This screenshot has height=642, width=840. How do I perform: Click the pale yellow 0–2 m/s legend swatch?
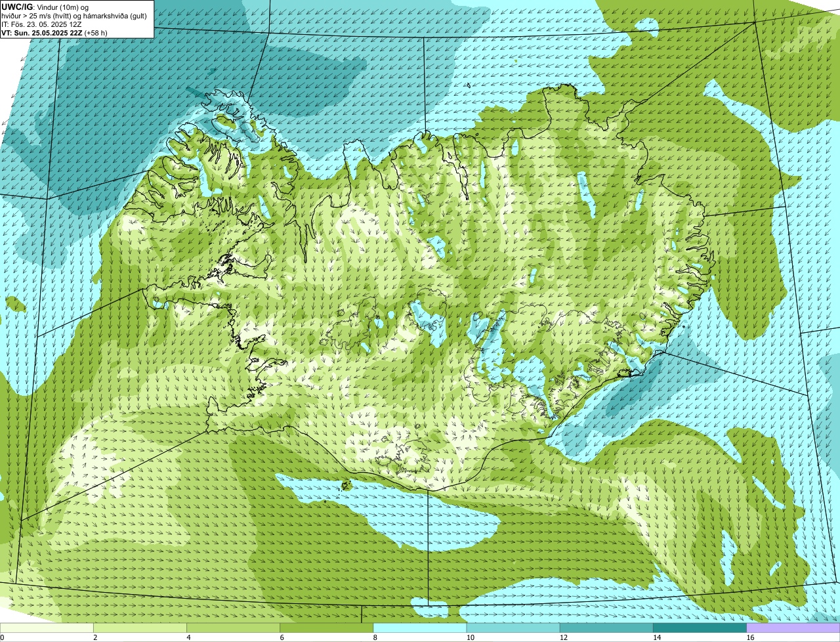(x=47, y=628)
